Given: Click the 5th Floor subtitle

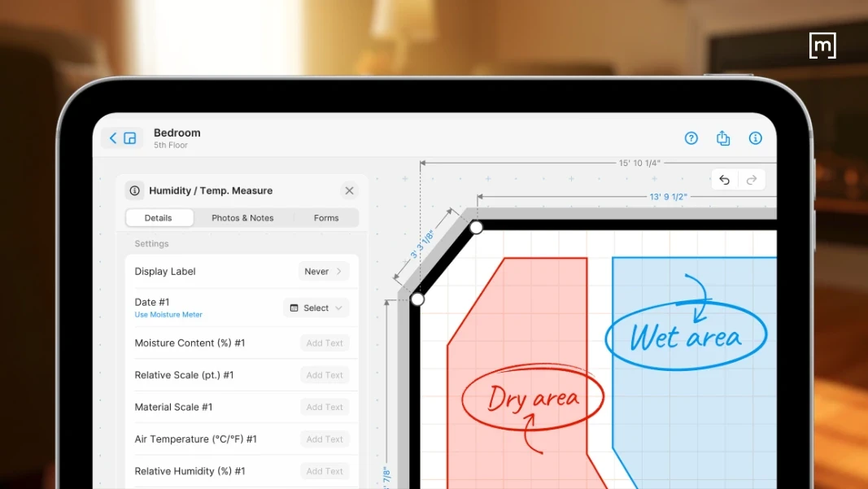Looking at the screenshot, I should click(171, 145).
